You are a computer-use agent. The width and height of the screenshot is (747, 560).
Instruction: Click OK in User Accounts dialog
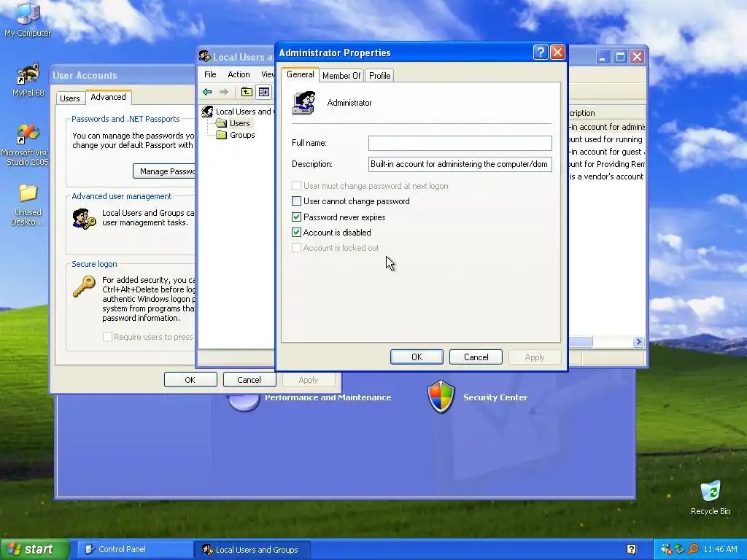pyautogui.click(x=190, y=380)
